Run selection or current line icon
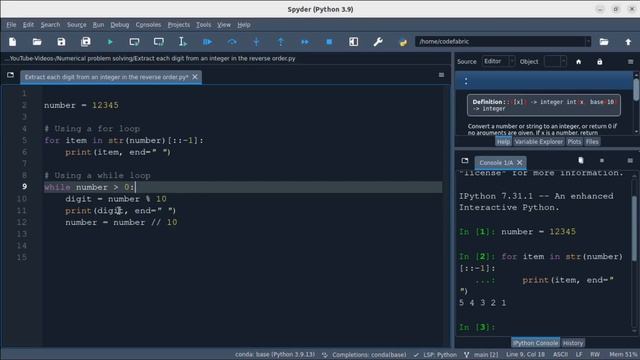The height and width of the screenshot is (360, 640). 183,42
